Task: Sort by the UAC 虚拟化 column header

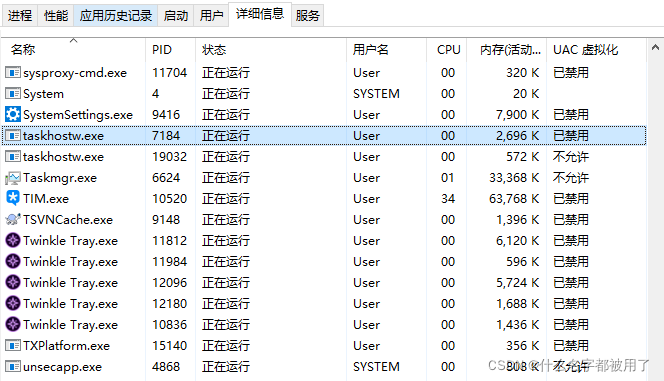Action: click(596, 50)
